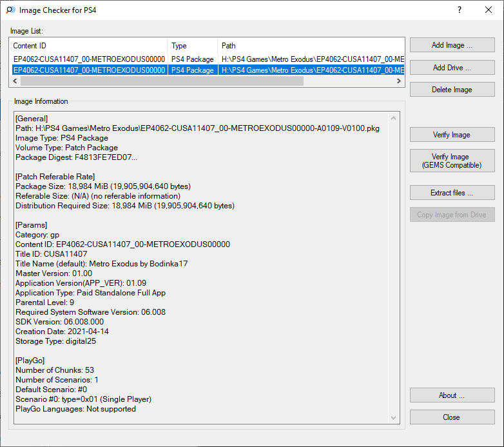Screen dimensions: 504x447
Task: Click the Path line in General section
Action: click(197, 128)
